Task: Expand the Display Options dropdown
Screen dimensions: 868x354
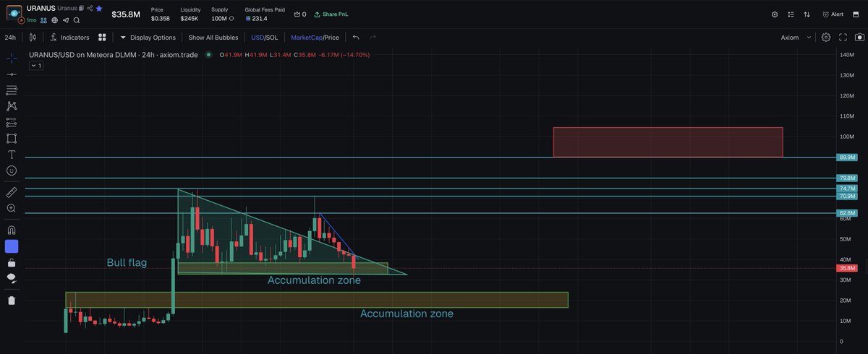Action: 148,37
